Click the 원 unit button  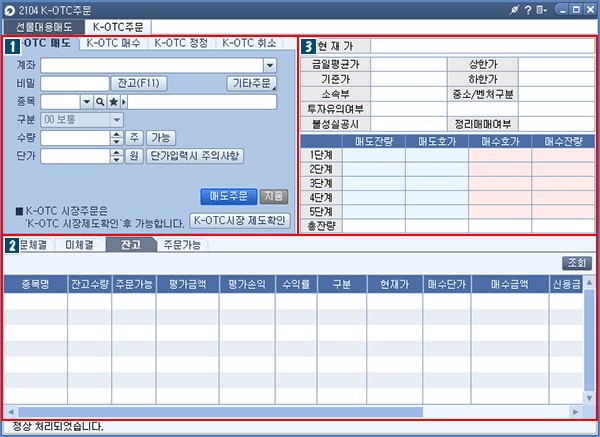coord(134,156)
